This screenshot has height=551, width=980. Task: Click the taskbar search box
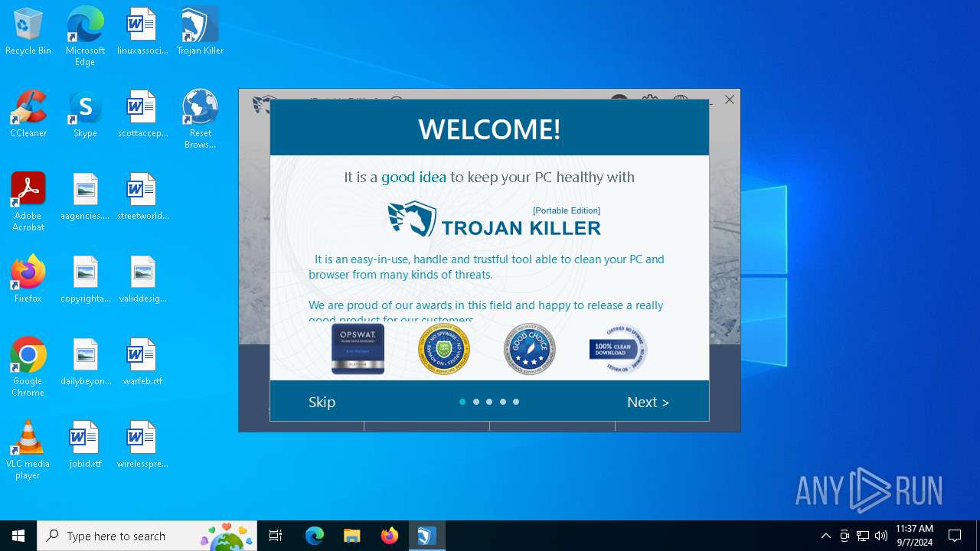tap(147, 536)
